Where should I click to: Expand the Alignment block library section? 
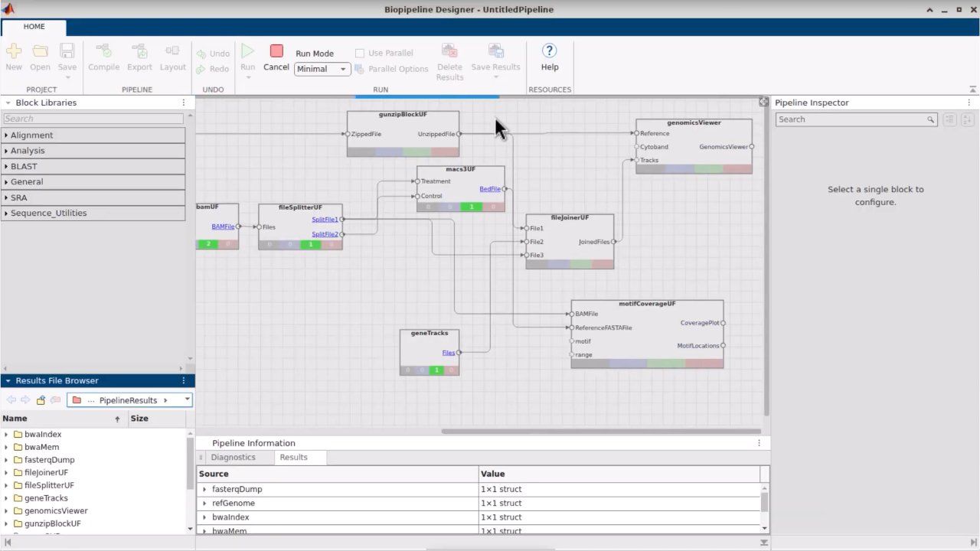click(x=31, y=135)
